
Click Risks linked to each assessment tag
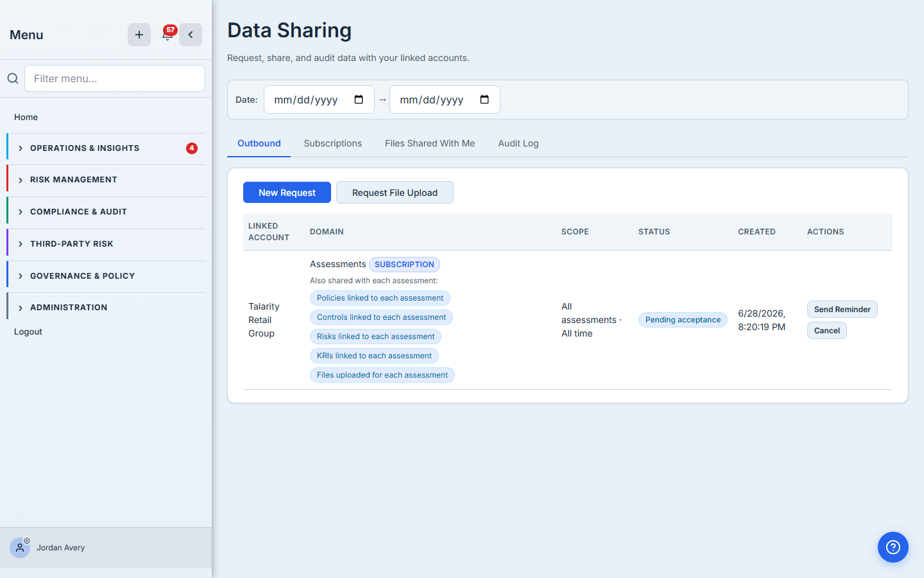[375, 337]
